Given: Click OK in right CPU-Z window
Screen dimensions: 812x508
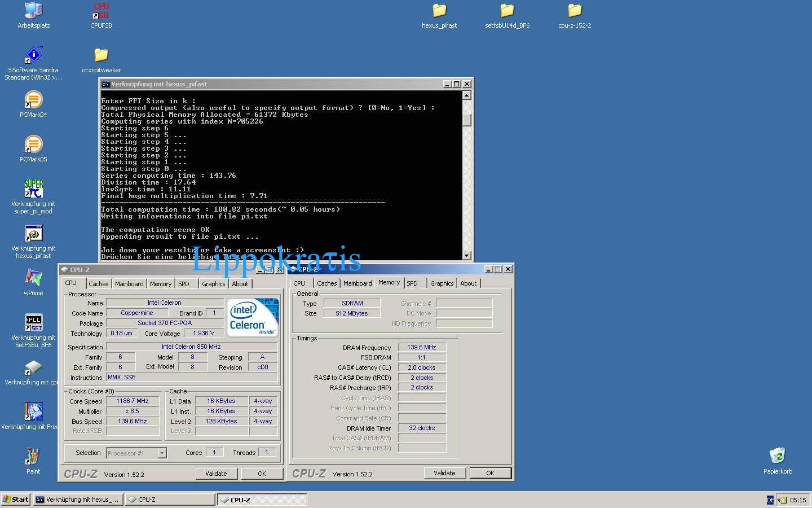Looking at the screenshot, I should (490, 473).
